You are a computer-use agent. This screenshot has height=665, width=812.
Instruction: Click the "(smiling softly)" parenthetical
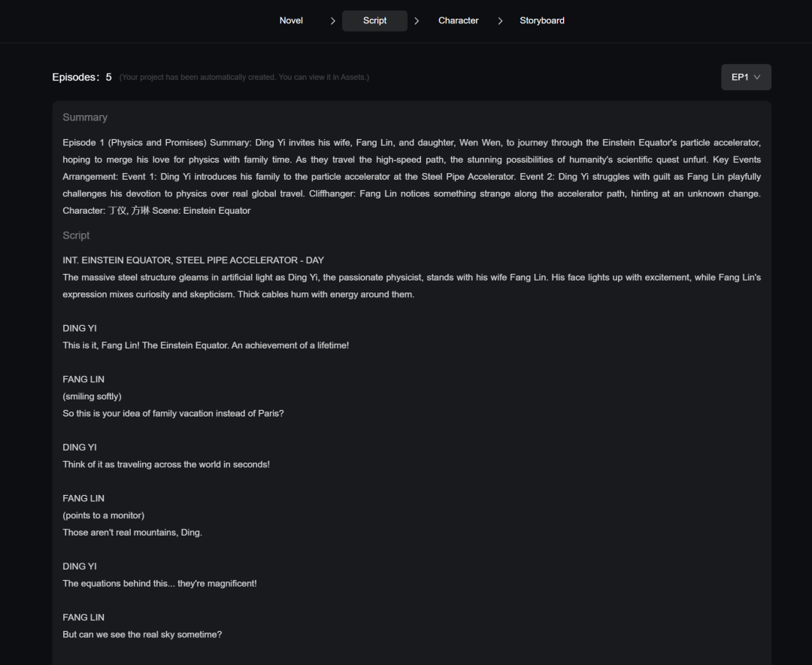pos(92,396)
